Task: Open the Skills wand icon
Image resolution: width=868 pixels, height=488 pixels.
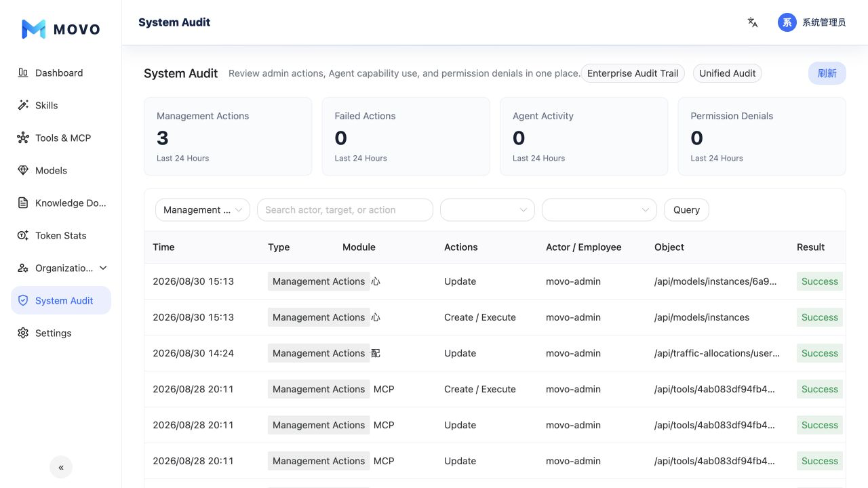Action: (x=23, y=105)
